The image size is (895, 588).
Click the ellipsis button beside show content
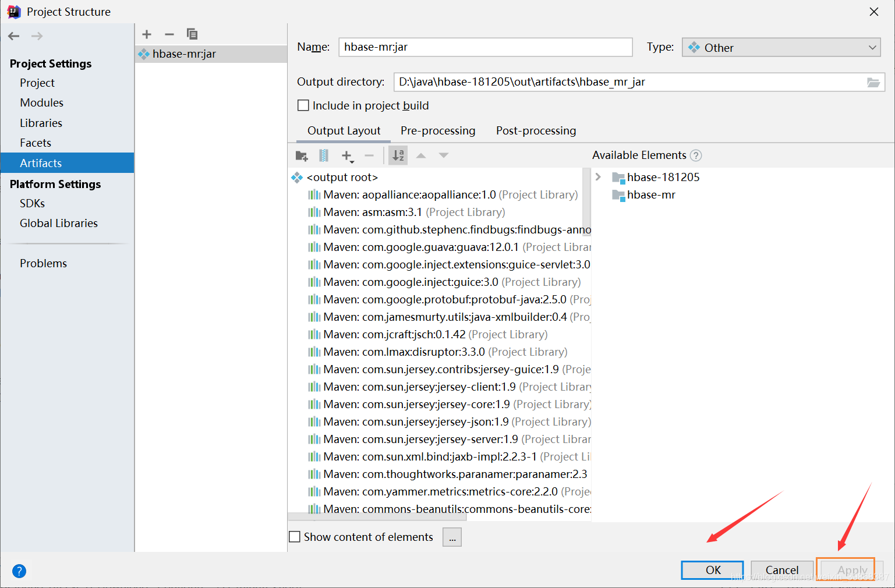(452, 537)
